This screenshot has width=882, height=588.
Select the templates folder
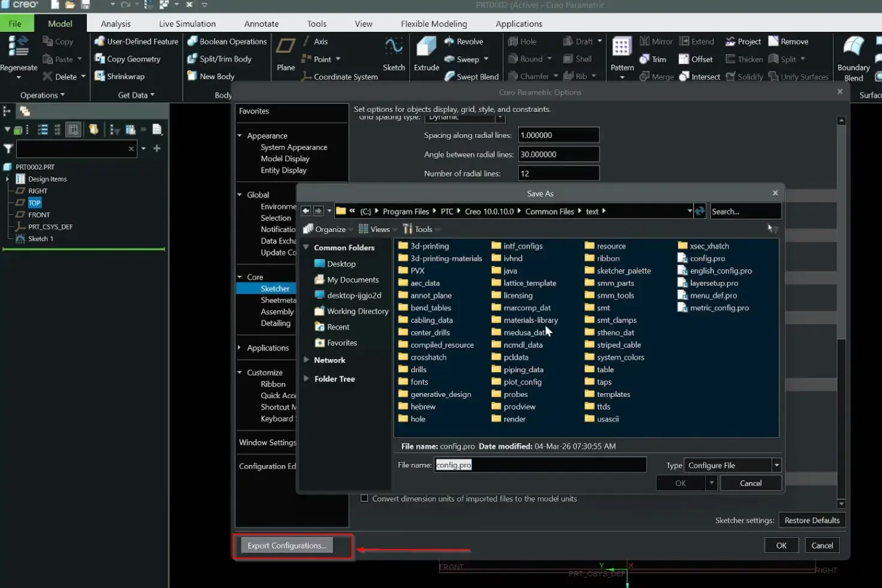pos(607,394)
